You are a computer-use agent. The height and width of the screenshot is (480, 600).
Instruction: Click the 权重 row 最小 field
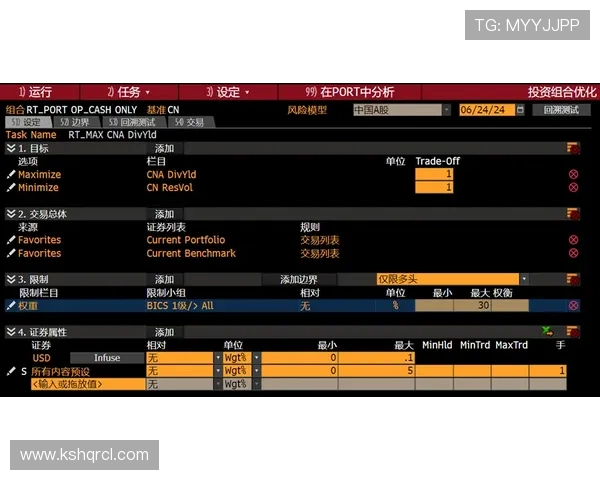point(434,305)
